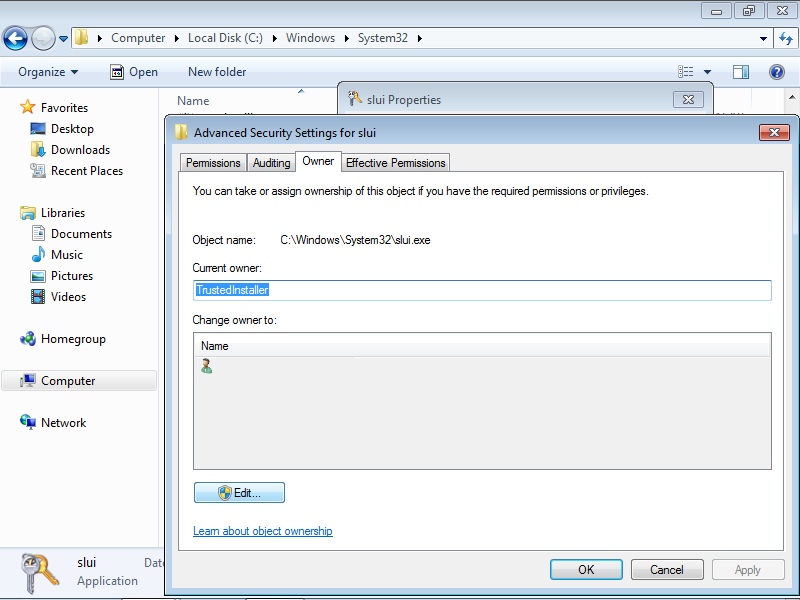The width and height of the screenshot is (800, 600).
Task: Switch to the Auditing tab
Action: click(271, 163)
